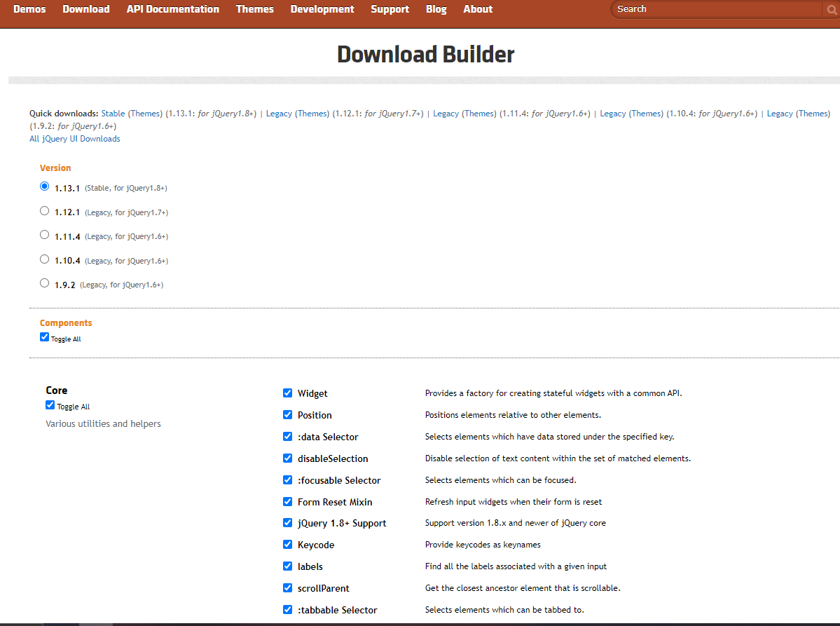Uncheck the Keycode checkbox
840x626 pixels.
[x=288, y=545]
